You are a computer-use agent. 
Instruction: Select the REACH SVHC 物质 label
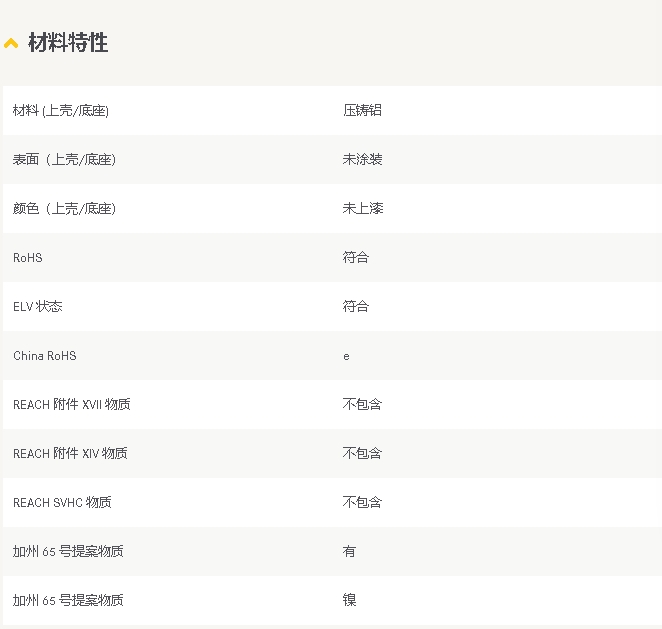point(62,503)
